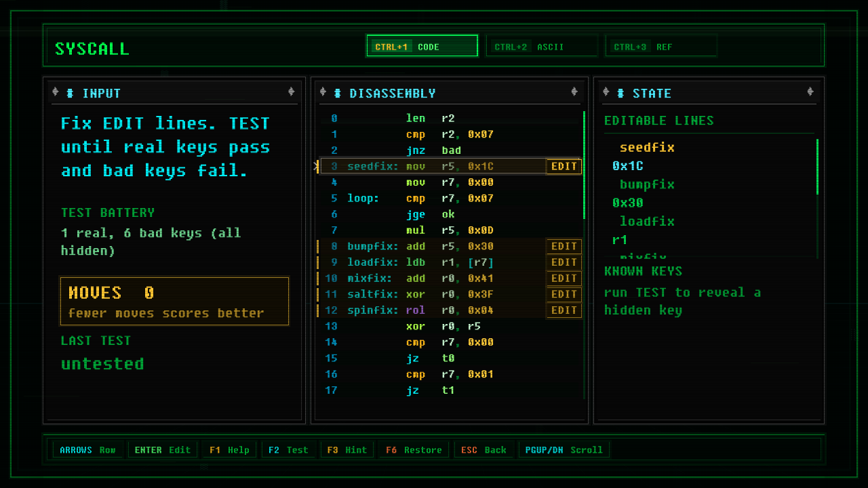The height and width of the screenshot is (488, 868).
Task: Click the untested LAST TEST status
Action: (x=102, y=364)
